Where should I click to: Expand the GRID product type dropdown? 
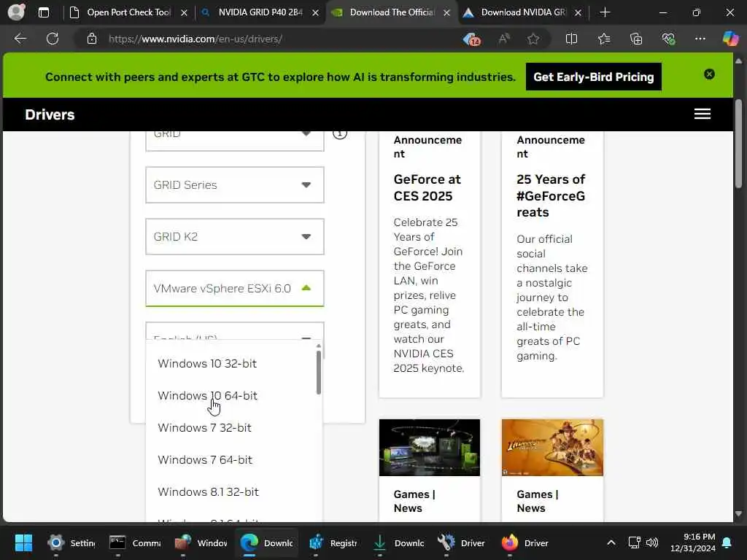click(x=234, y=141)
